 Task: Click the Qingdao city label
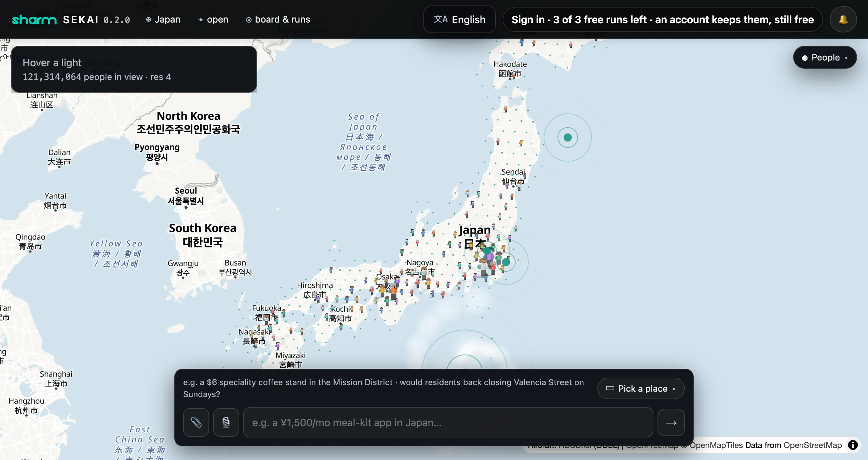(x=30, y=241)
